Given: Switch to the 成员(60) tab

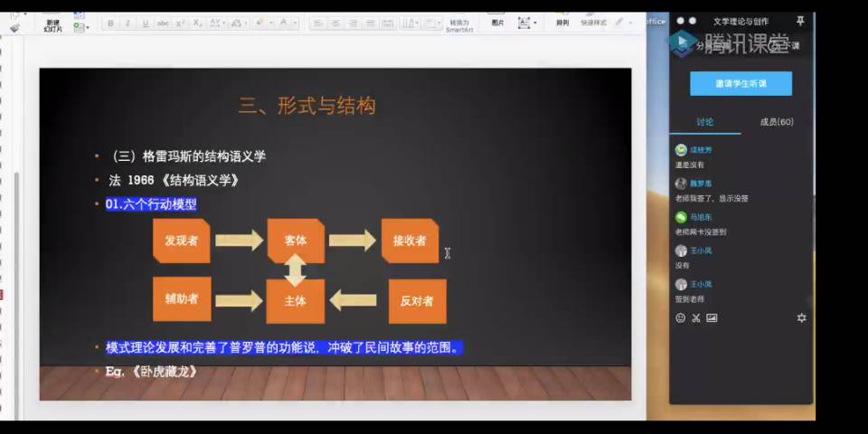Looking at the screenshot, I should [x=776, y=122].
